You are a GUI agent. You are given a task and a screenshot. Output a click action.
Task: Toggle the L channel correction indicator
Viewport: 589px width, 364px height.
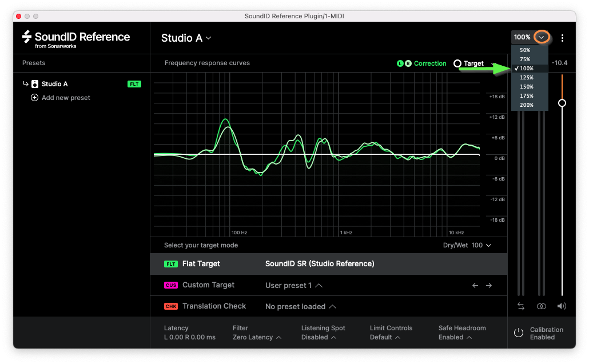[x=400, y=63]
